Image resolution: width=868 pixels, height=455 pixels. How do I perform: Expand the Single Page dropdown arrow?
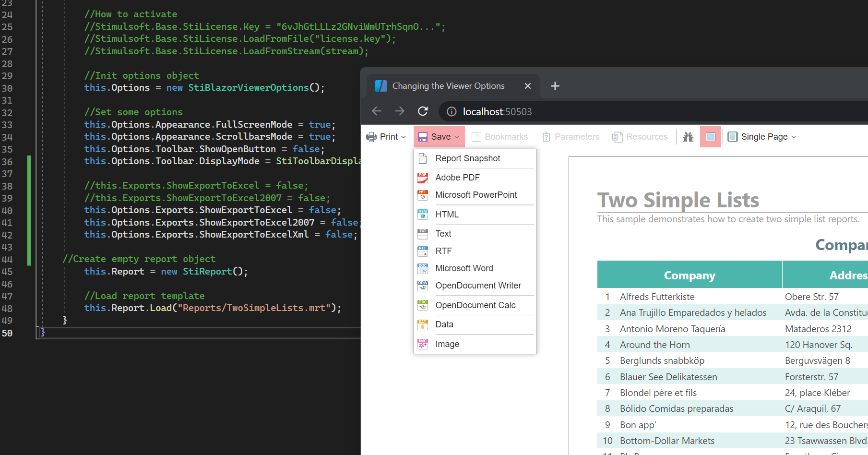coord(794,137)
